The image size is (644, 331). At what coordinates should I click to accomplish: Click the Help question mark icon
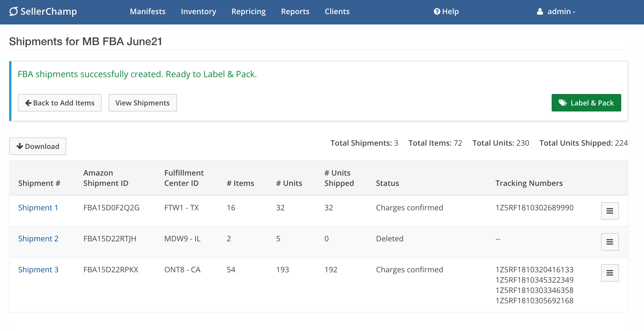(437, 11)
